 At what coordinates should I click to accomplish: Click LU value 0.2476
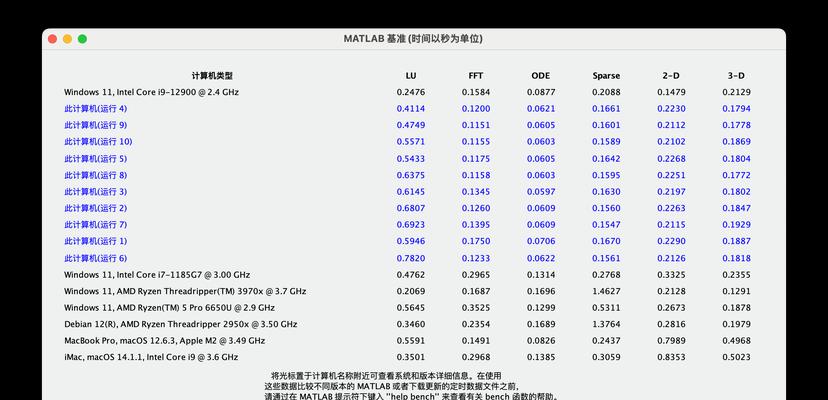[x=411, y=92]
